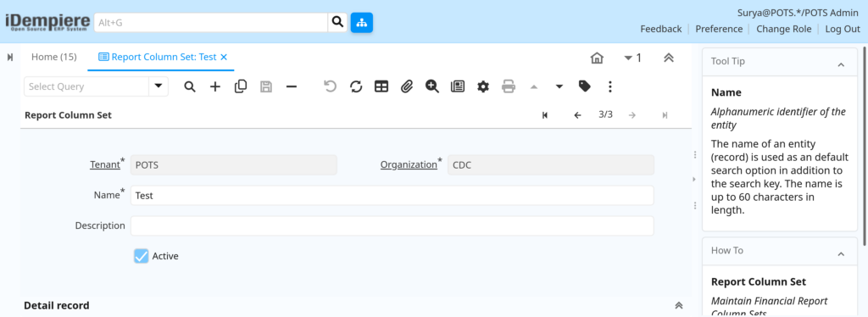Image resolution: width=868 pixels, height=317 pixels.
Task: Open the menu tree icon button
Action: tap(361, 22)
